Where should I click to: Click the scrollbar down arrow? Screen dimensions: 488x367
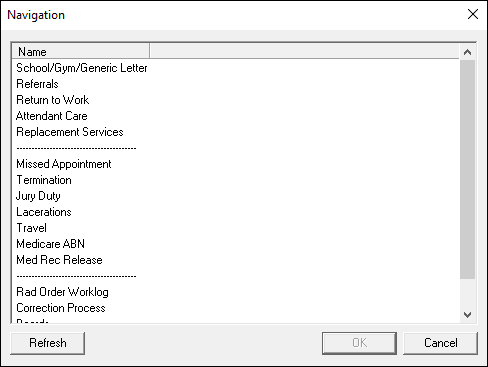[x=467, y=315]
